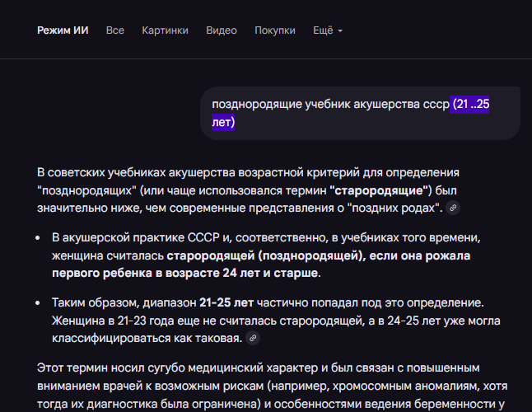Click the search query message bubble
The width and height of the screenshot is (532, 412).
click(x=360, y=114)
